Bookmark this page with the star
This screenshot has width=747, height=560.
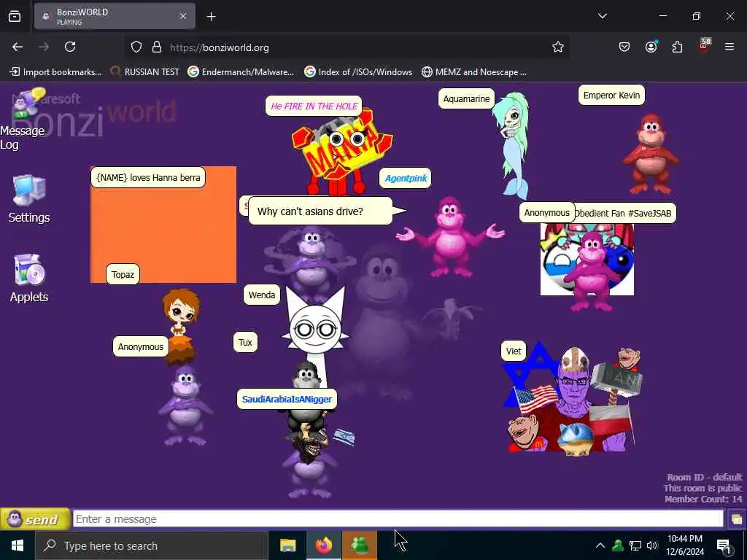pyautogui.click(x=558, y=47)
